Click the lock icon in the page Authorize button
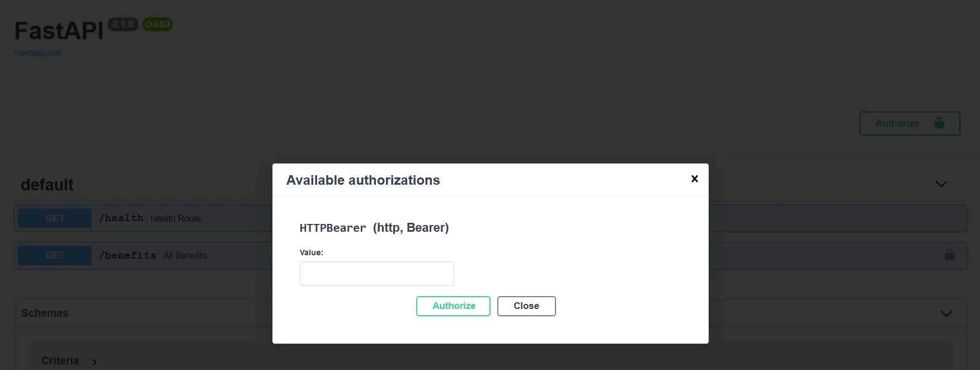The image size is (980, 370). 939,123
